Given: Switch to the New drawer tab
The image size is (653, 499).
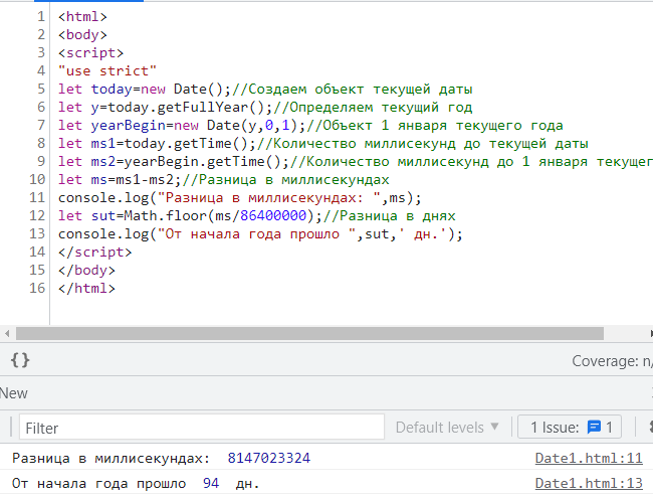Looking at the screenshot, I should point(14,393).
